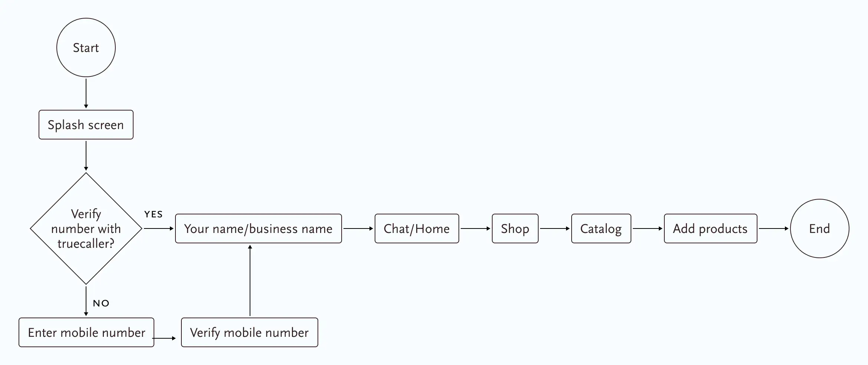Click the Start circle node
This screenshot has height=365, width=868.
(x=86, y=47)
